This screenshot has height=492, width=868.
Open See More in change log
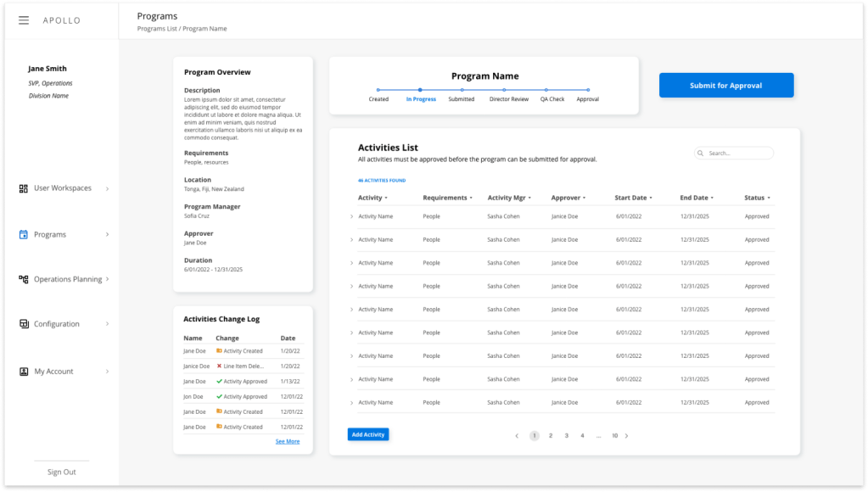pyautogui.click(x=288, y=441)
